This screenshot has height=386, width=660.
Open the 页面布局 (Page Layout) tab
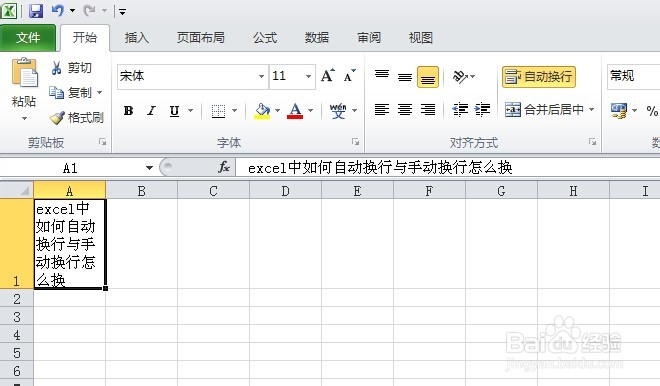(x=200, y=38)
